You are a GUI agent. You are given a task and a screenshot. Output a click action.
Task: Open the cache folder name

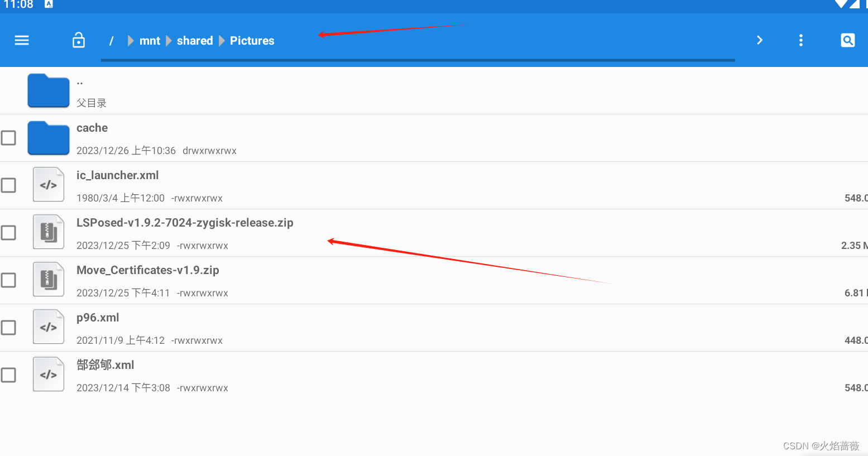(x=92, y=128)
